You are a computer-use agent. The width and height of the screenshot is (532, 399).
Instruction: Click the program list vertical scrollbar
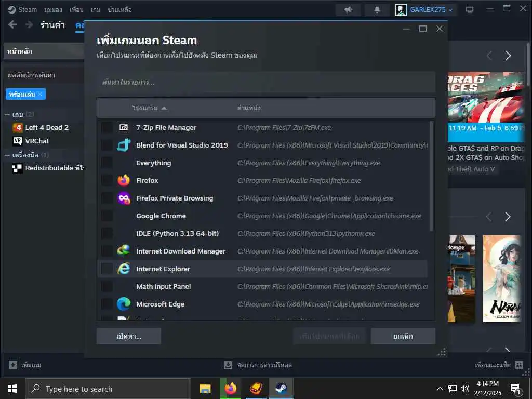pos(431,176)
